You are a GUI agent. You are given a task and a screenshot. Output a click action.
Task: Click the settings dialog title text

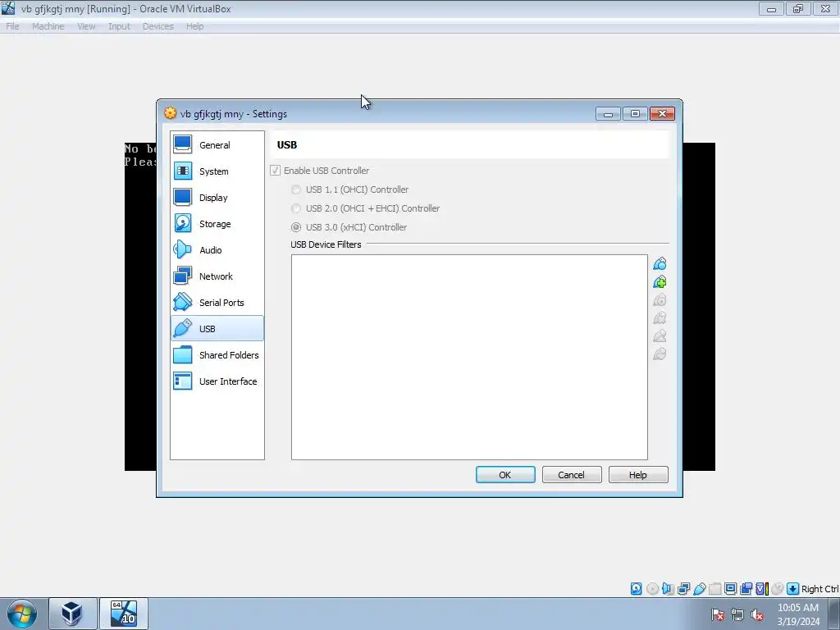pyautogui.click(x=234, y=113)
